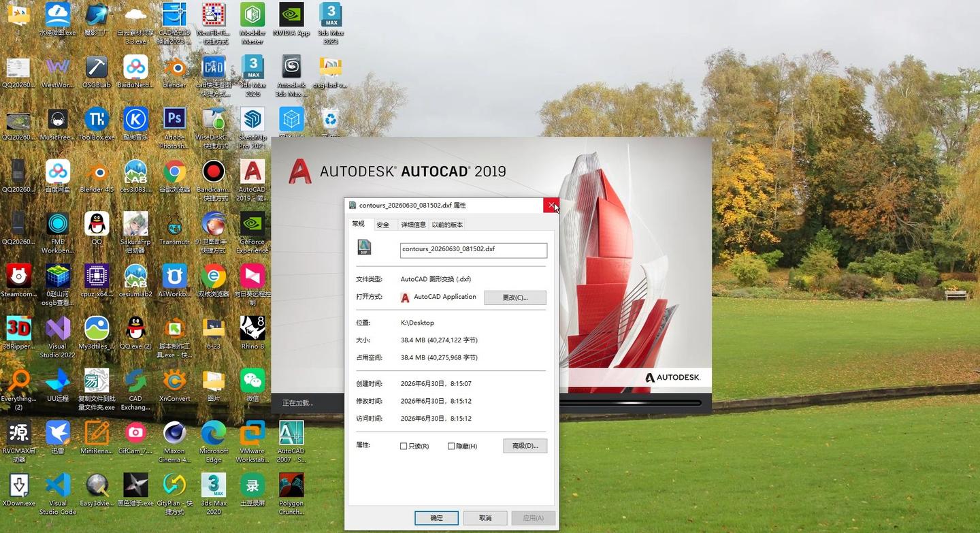Launch the Rhino 8 desktop icon
The height and width of the screenshot is (533, 980).
[x=252, y=332]
